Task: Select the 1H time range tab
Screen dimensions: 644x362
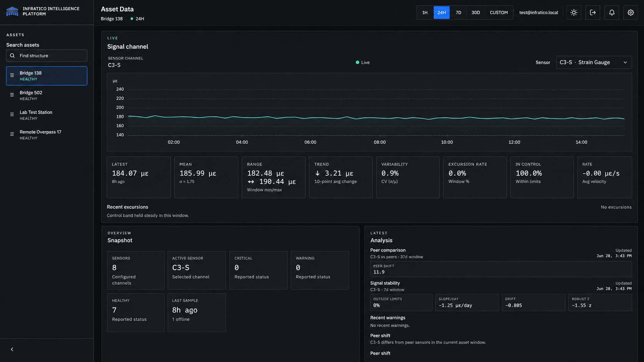Action: click(425, 13)
